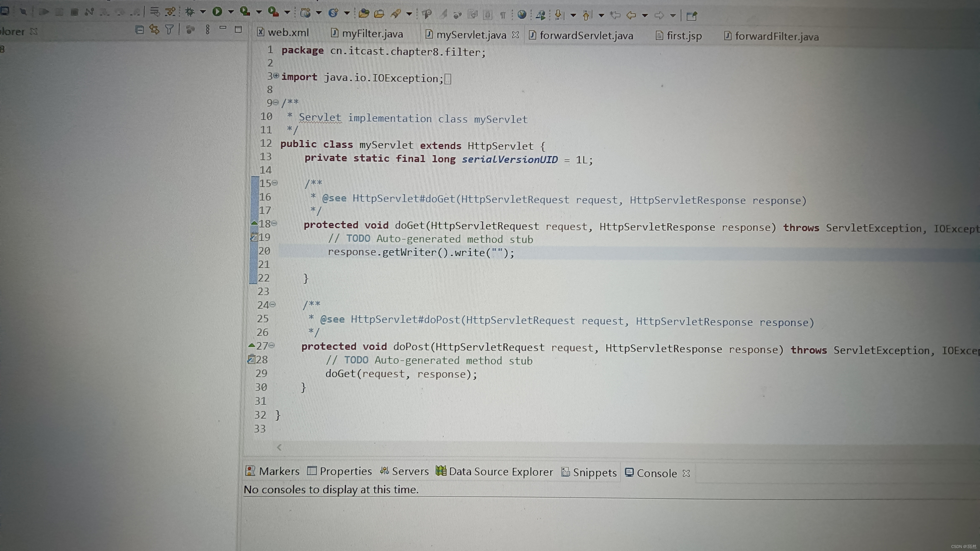This screenshot has height=551, width=980.
Task: Open the External Tools dropdown arrow
Action: [288, 13]
